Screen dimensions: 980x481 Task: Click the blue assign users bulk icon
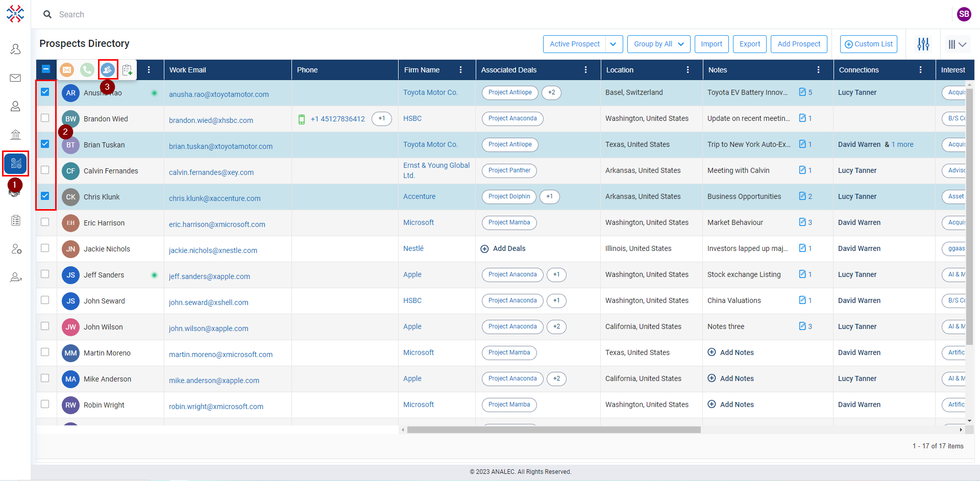(108, 69)
